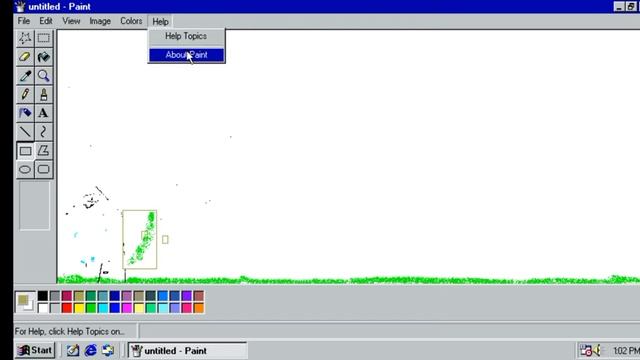The height and width of the screenshot is (360, 640).
Task: Restore down the Paint window
Action: tap(631, 7)
